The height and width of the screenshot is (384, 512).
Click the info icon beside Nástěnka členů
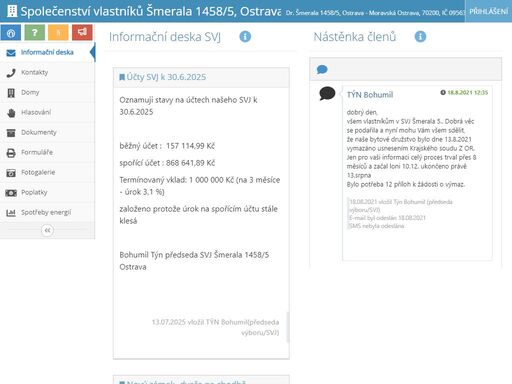[420, 36]
